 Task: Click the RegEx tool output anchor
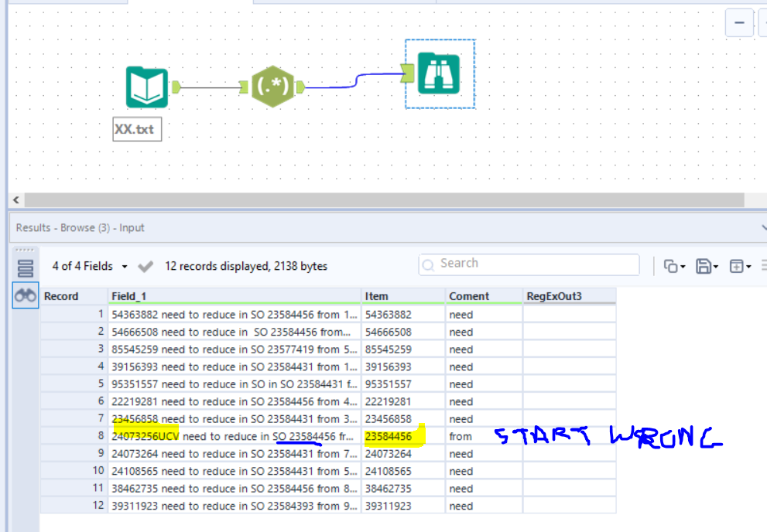pyautogui.click(x=301, y=87)
